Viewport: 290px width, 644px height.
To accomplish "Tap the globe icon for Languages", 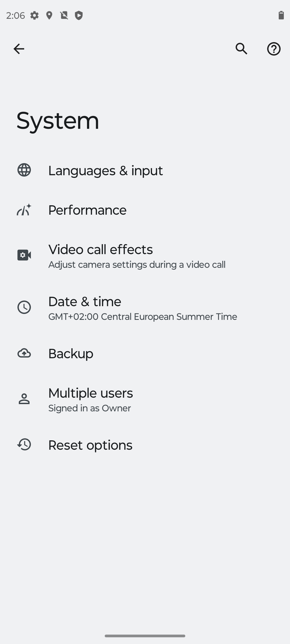I will tap(24, 170).
